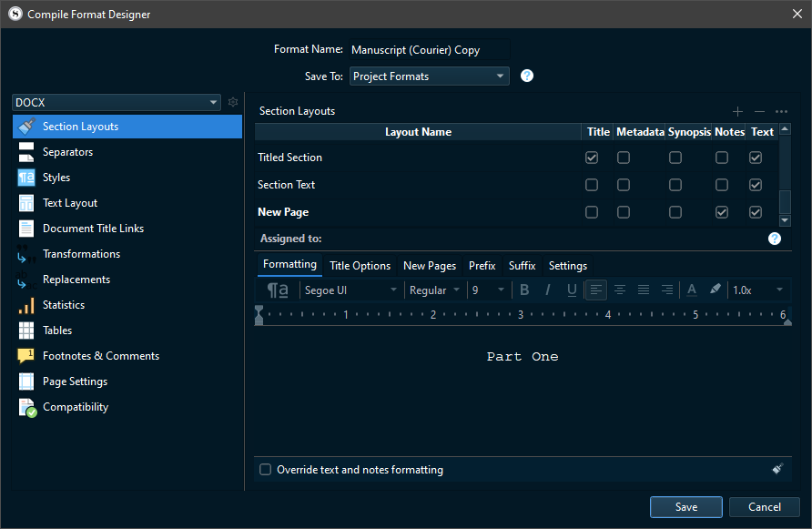Open the Segoe UI font dropdown
This screenshot has width=812, height=529.
[x=350, y=290]
